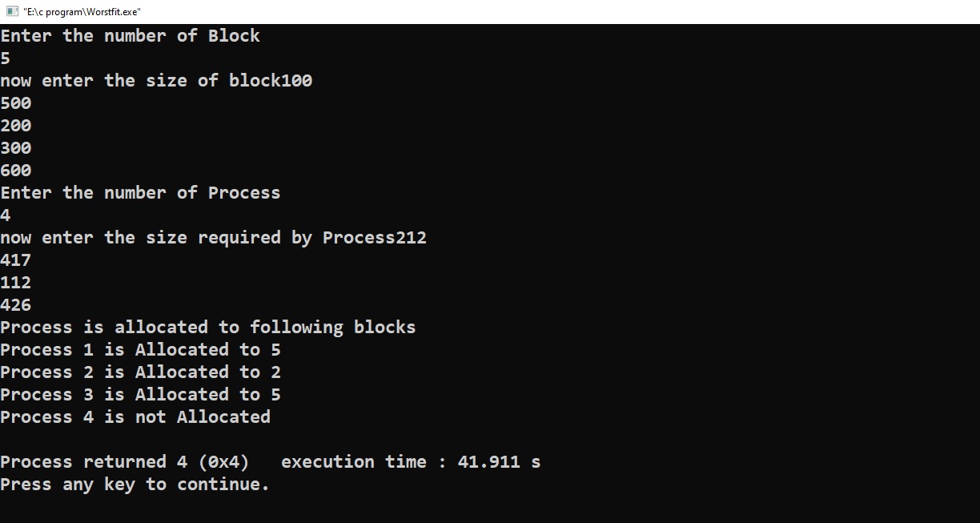The width and height of the screenshot is (980, 523).
Task: Click 'Process 4 is not Allocated' line
Action: point(135,417)
